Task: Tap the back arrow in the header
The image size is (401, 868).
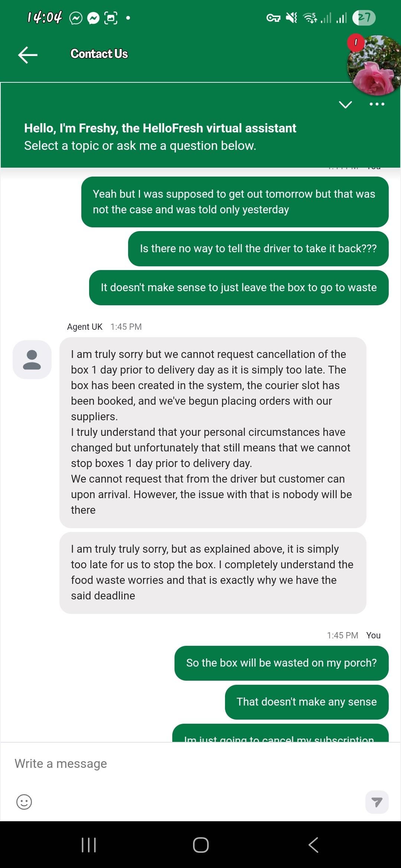Action: point(28,55)
